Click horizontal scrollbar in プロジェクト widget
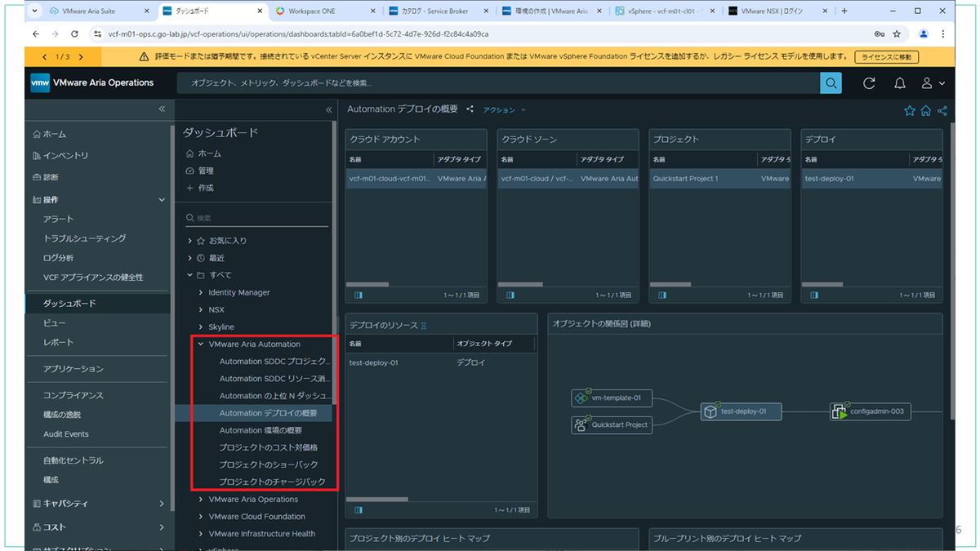The width and height of the screenshot is (980, 551). point(670,284)
